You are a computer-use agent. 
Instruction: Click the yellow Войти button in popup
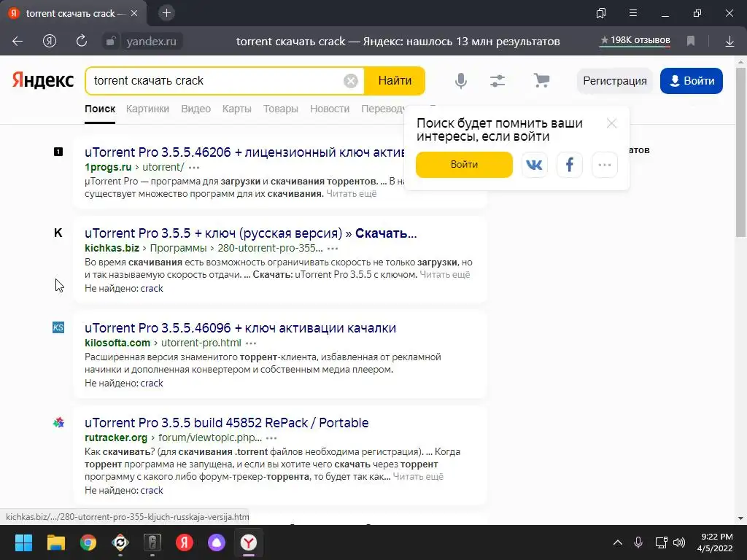click(x=464, y=165)
